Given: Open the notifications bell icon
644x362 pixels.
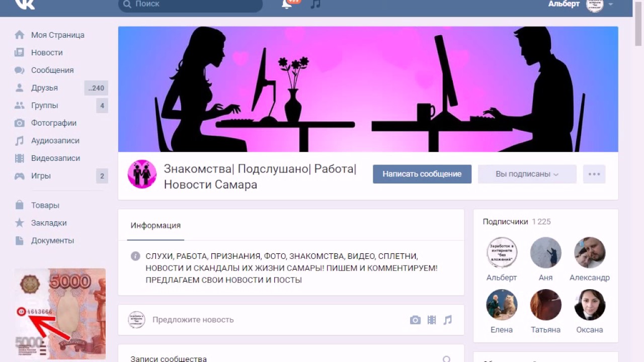Looking at the screenshot, I should pyautogui.click(x=287, y=4).
